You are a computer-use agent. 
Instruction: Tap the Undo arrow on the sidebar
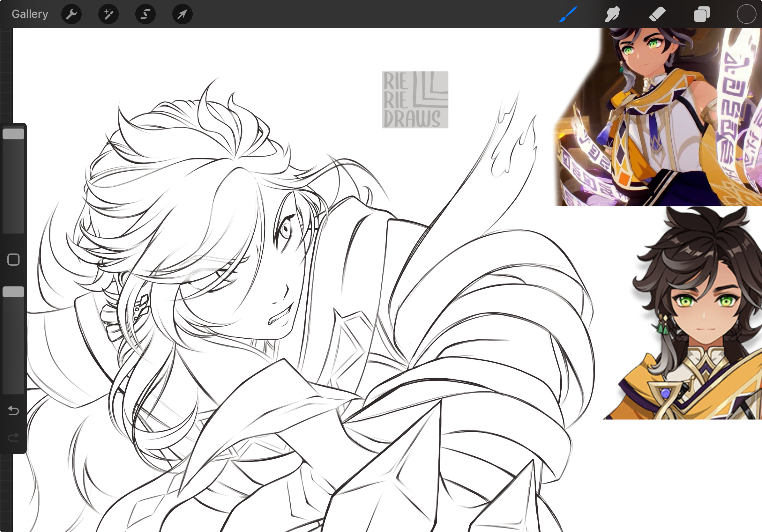(13, 411)
